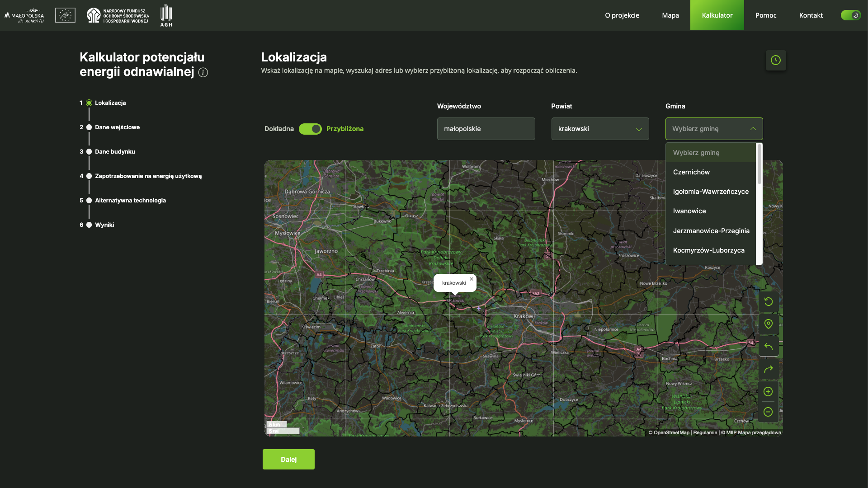
Task: Click the Województwo małopolskie field
Action: [486, 129]
